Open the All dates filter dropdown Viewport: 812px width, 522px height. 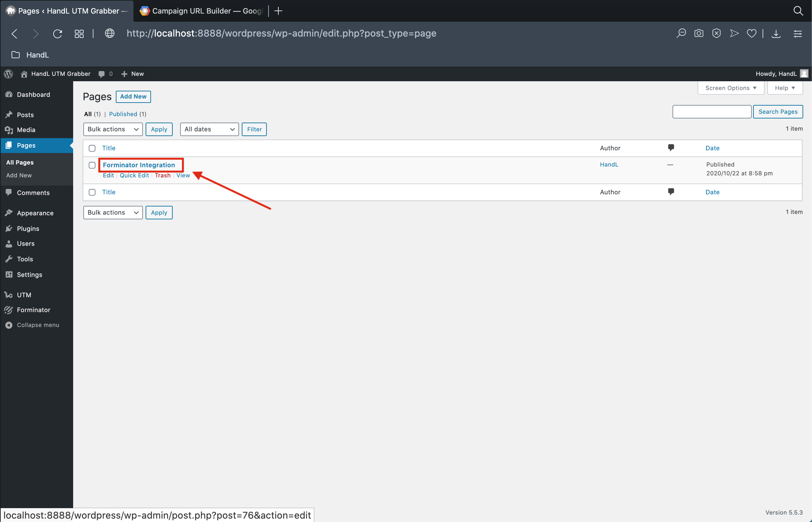click(208, 129)
